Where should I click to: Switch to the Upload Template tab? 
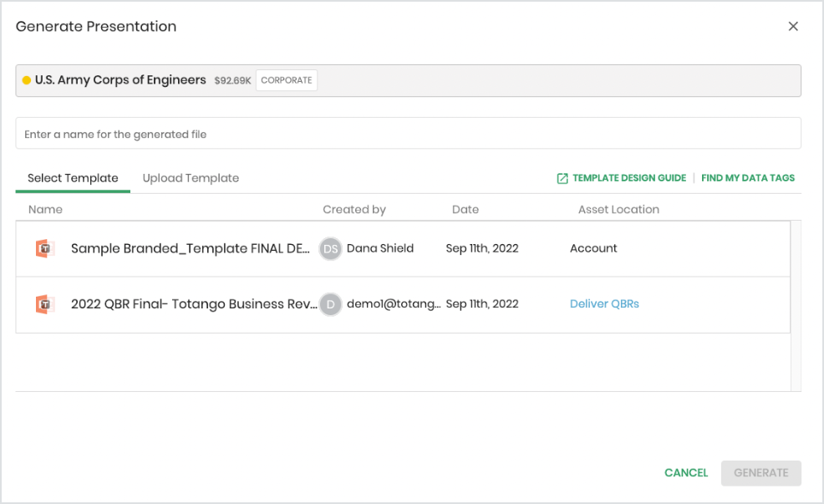point(191,178)
